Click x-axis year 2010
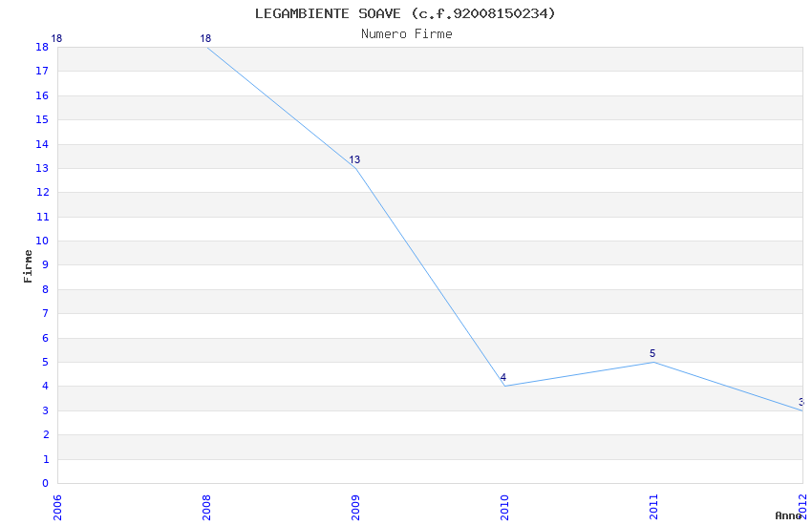 pos(504,507)
